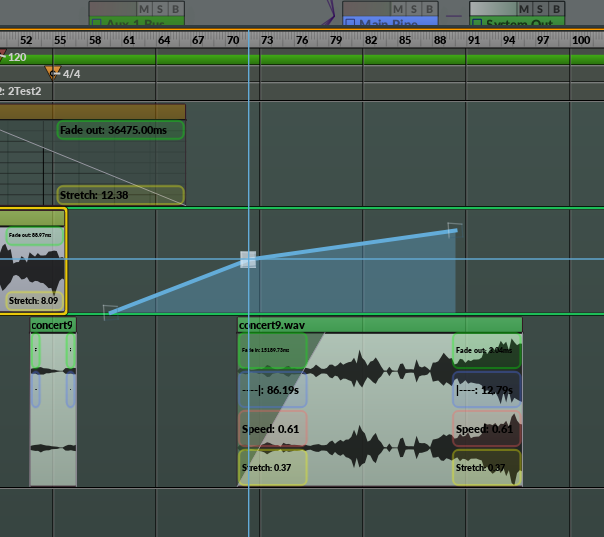
Task: Solo the System Out bus
Action: (x=539, y=9)
